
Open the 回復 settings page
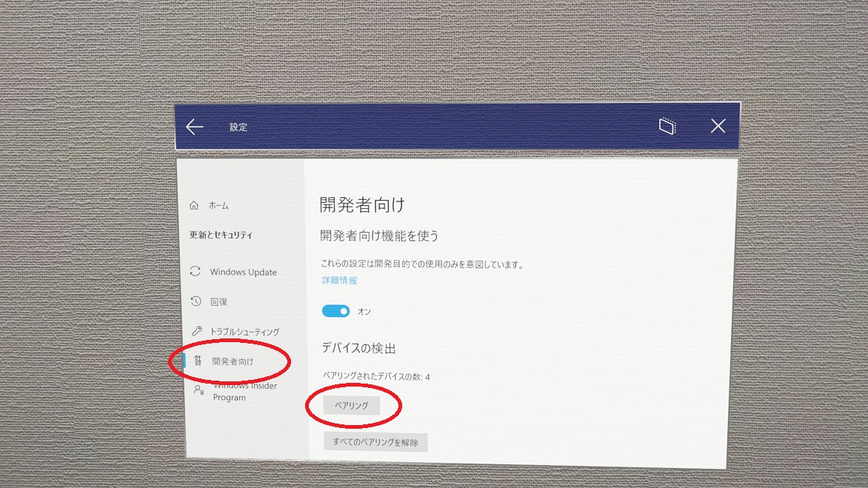coord(210,301)
